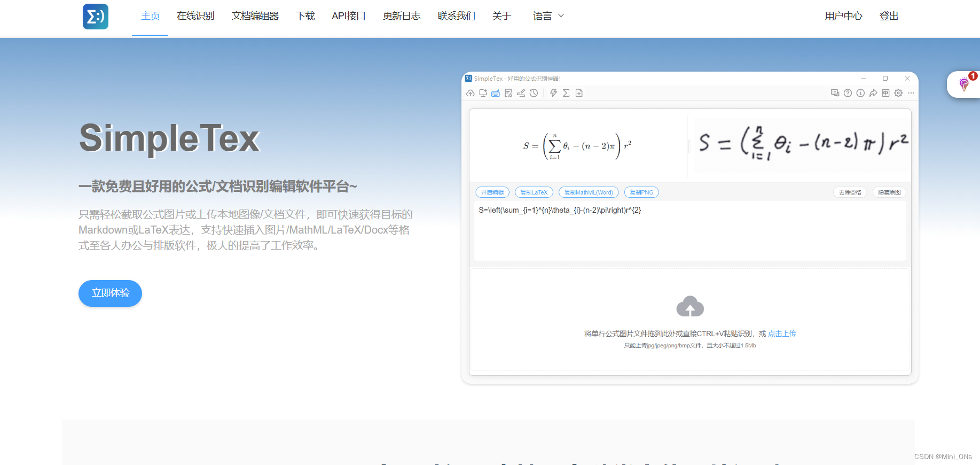Click the gray cloud upload icon in drop area

point(690,306)
